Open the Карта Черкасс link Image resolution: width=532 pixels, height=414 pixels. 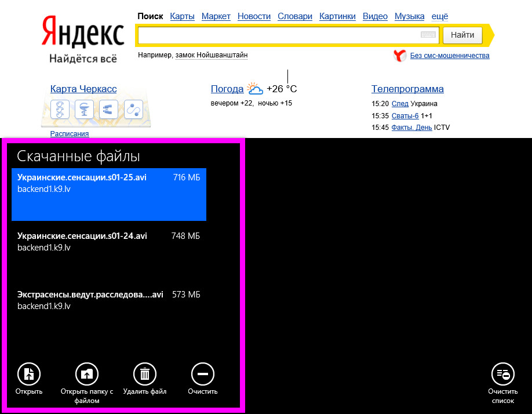click(83, 89)
